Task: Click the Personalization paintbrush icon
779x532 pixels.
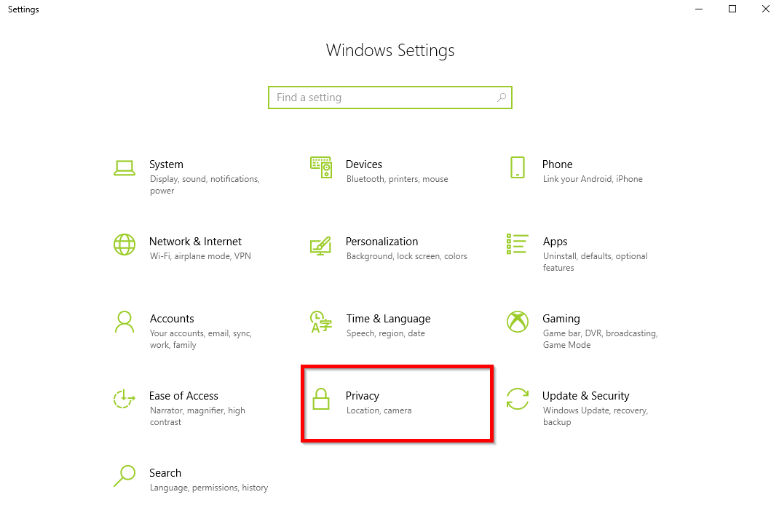Action: click(x=321, y=245)
